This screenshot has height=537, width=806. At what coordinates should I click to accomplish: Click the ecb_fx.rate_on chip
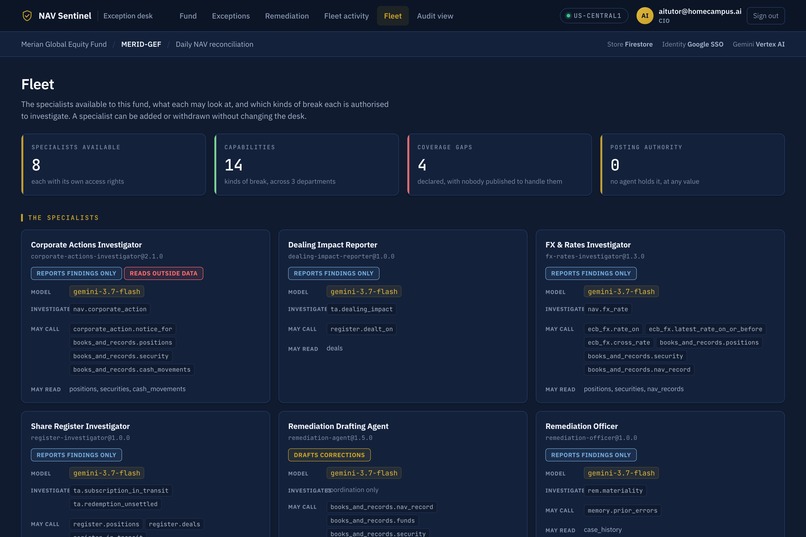click(x=613, y=329)
